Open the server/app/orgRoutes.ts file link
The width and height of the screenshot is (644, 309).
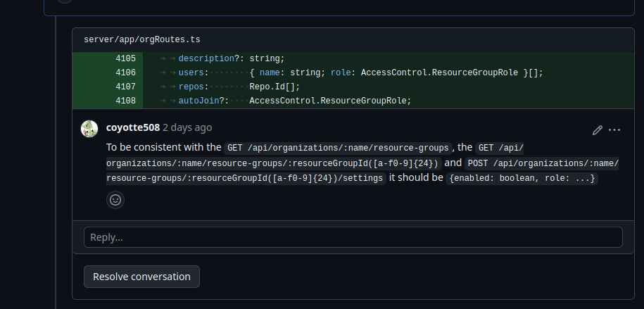(142, 40)
